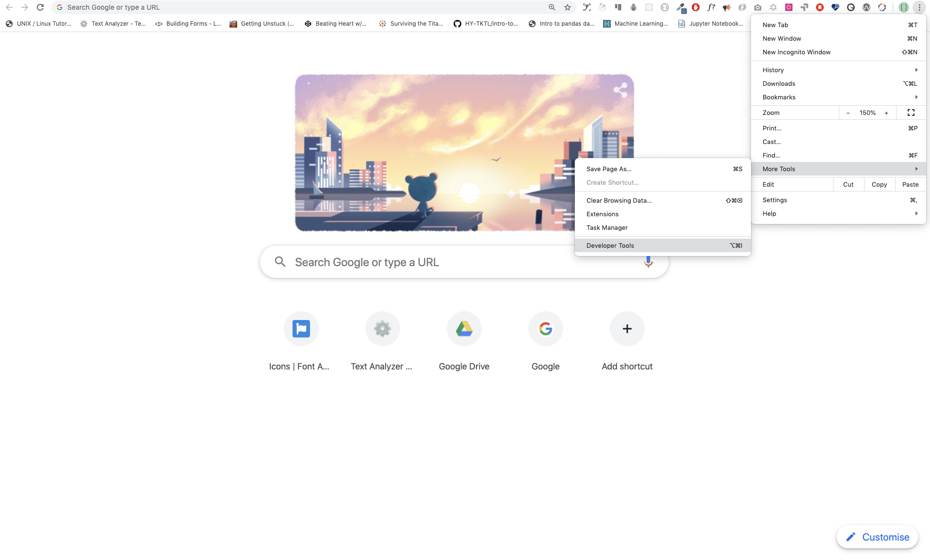Click the megaphone extension icon
This screenshot has width=930, height=560.
(x=727, y=7)
